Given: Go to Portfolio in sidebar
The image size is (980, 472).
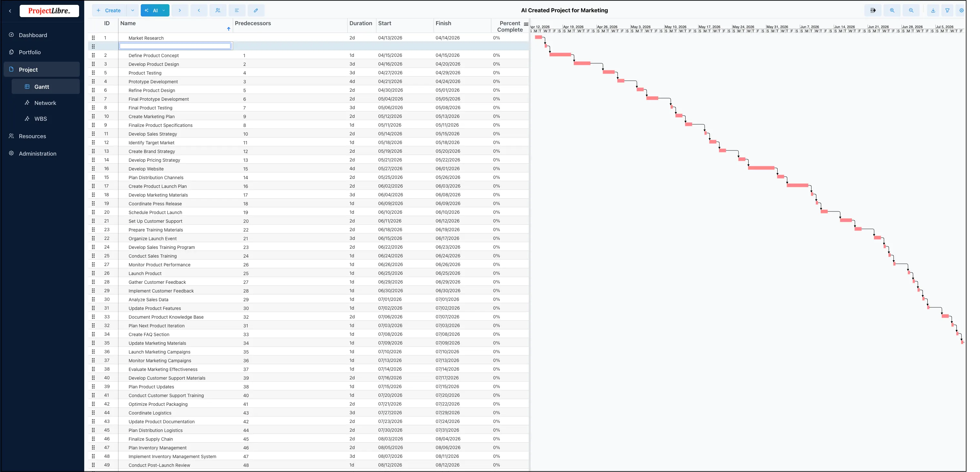Looking at the screenshot, I should tap(30, 52).
